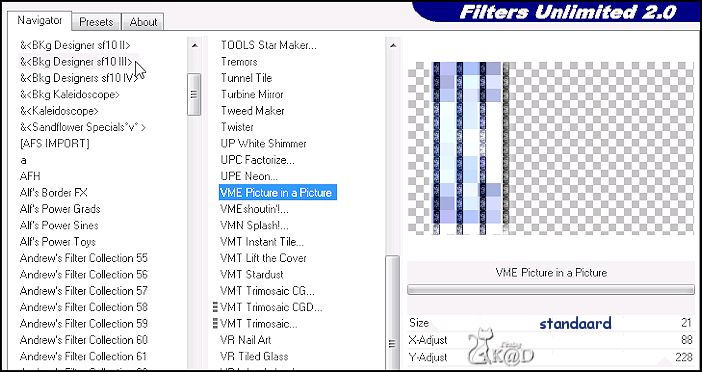This screenshot has height=372, width=702.
Task: Select the Navigator tab
Action: 40,21
